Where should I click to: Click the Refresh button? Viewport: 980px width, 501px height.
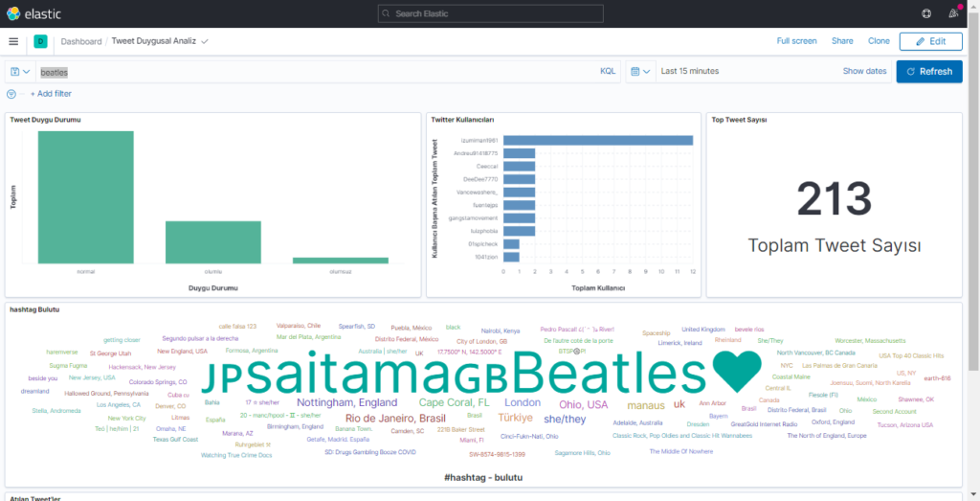click(929, 71)
